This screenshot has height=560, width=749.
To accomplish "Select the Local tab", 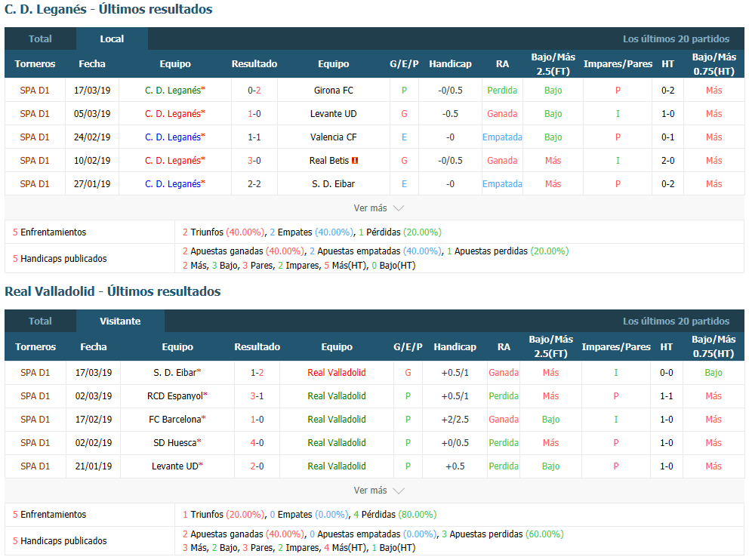I will point(112,39).
